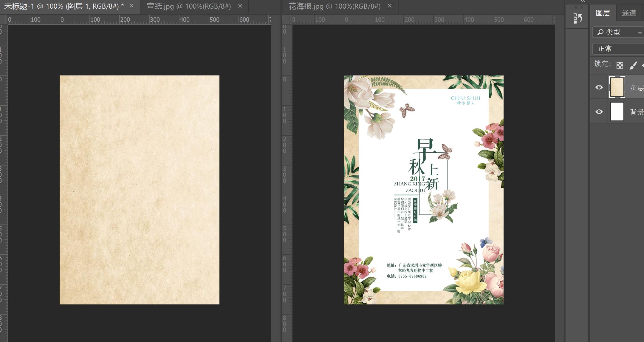This screenshot has height=342, width=644.
Task: Click the layer filter search magnifier icon
Action: point(600,32)
